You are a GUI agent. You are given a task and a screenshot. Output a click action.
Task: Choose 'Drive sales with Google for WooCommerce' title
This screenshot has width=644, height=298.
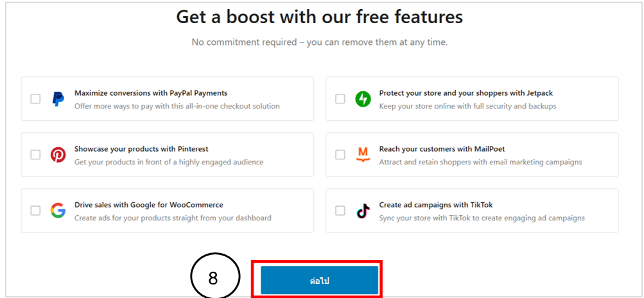click(149, 205)
